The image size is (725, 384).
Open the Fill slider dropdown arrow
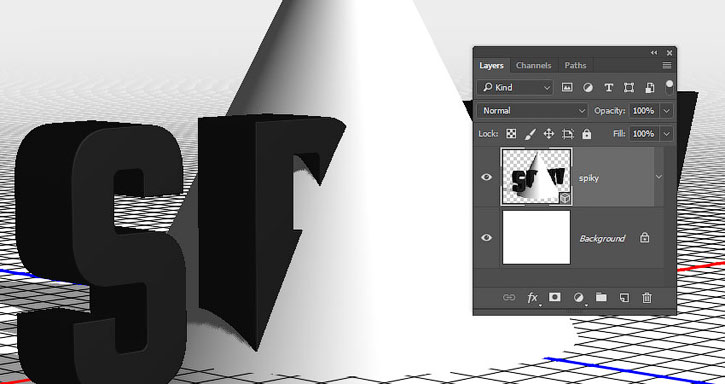666,134
